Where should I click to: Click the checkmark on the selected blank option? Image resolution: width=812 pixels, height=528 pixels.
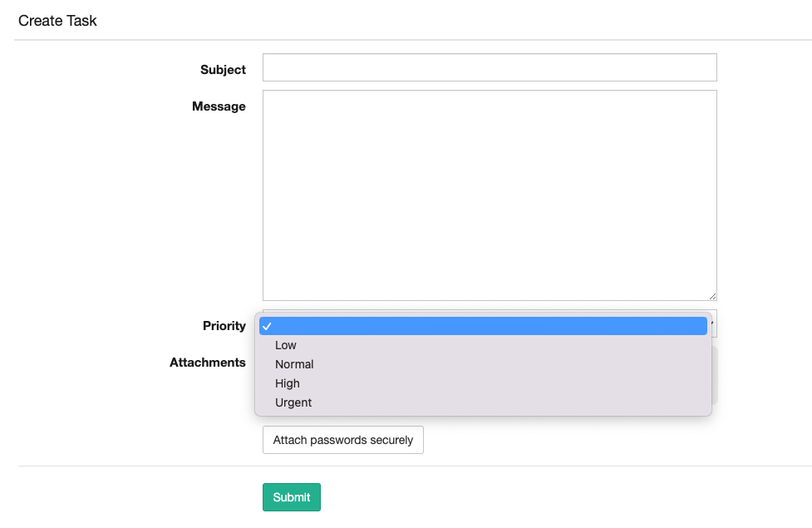267,327
